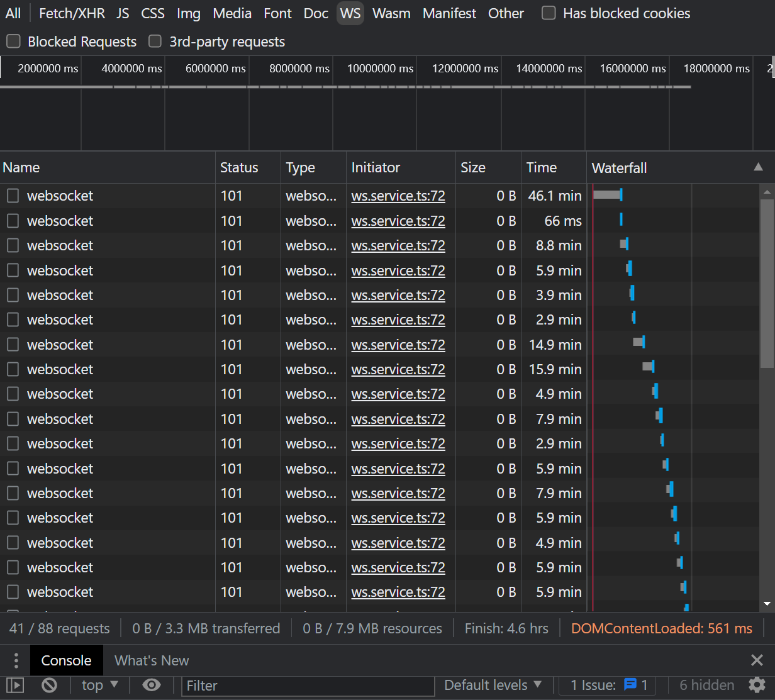
Task: Create live expression with eye icon
Action: click(152, 685)
